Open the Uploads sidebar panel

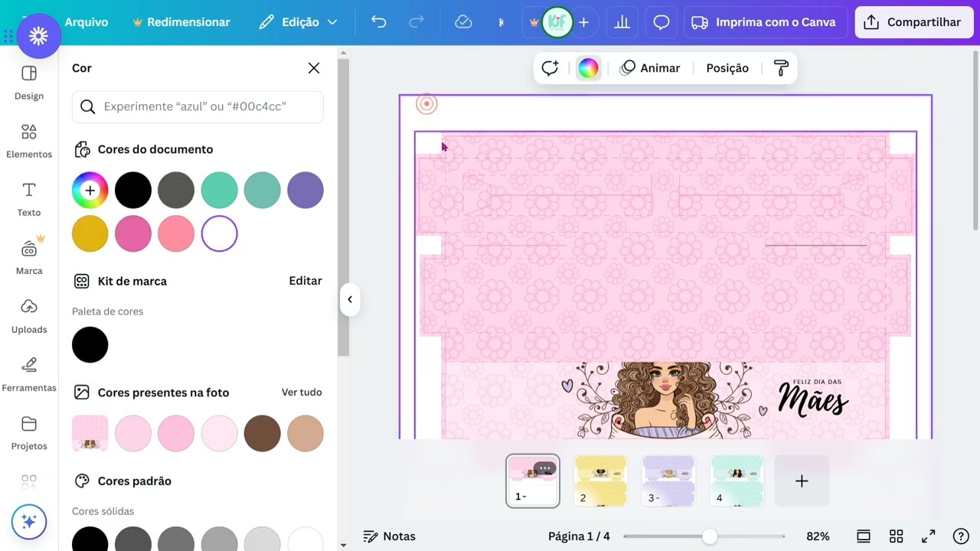(x=29, y=317)
